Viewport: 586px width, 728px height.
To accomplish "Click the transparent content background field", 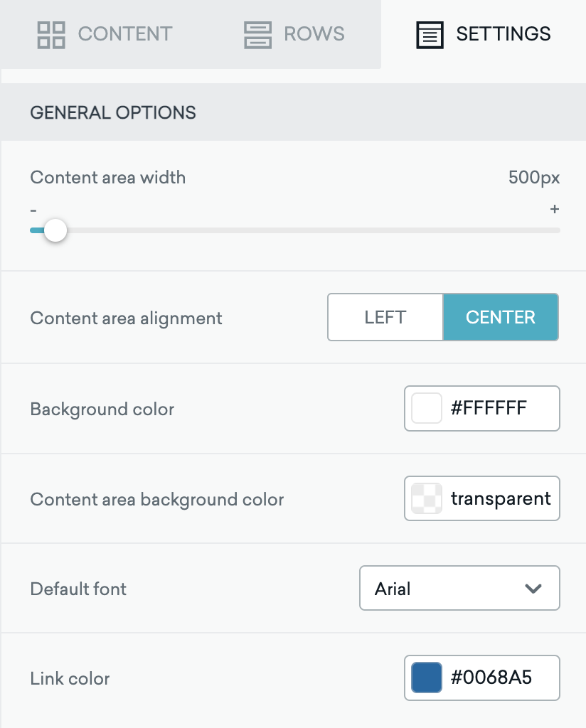I will pyautogui.click(x=482, y=498).
